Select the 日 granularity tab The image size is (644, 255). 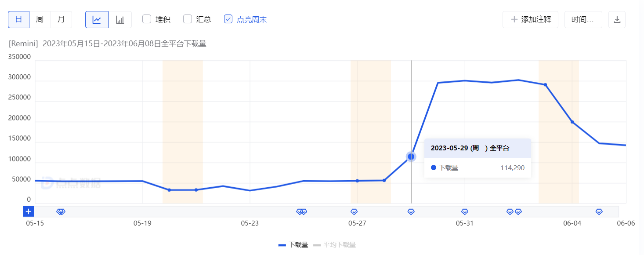click(x=18, y=19)
